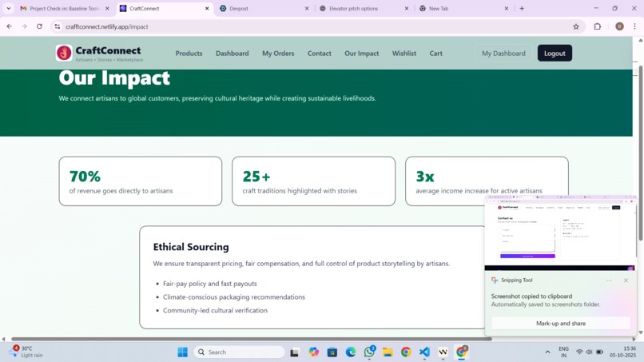Viewport: 644px width, 362px height.
Task: Open the W app icon in the taskbar
Action: pyautogui.click(x=443, y=352)
